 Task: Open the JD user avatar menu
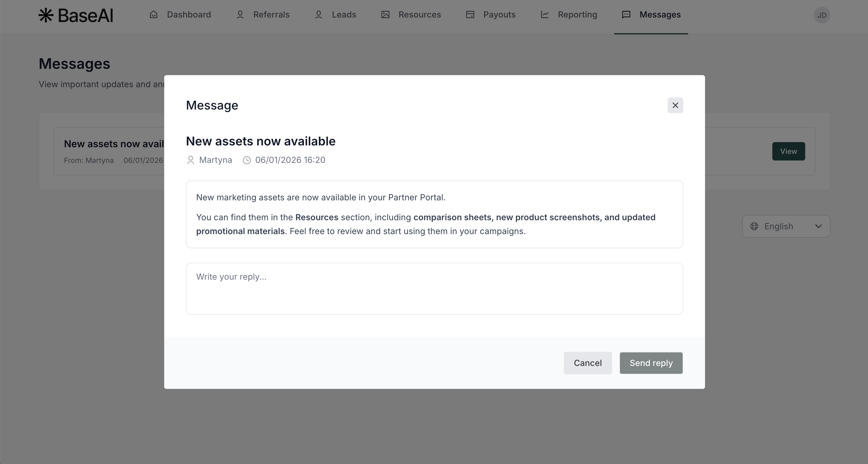coord(822,15)
